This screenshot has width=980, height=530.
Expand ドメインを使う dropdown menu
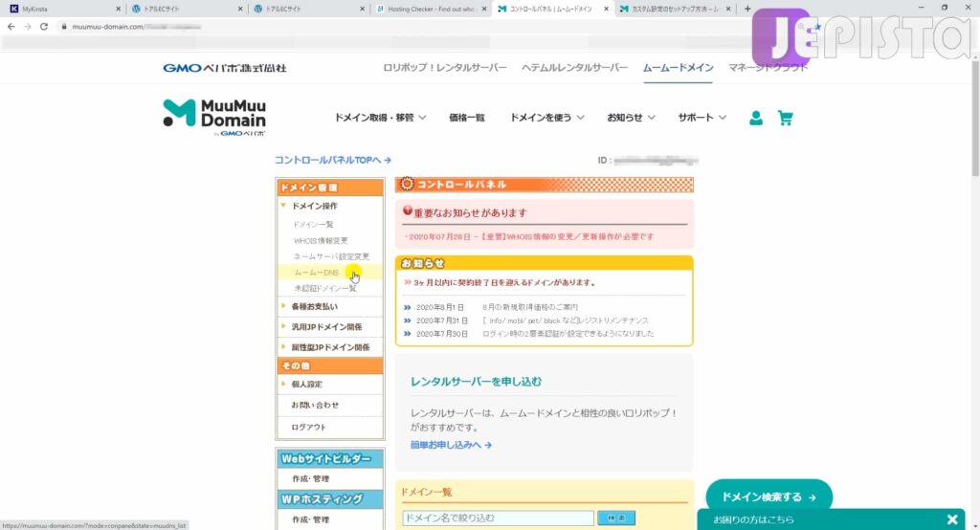click(546, 118)
